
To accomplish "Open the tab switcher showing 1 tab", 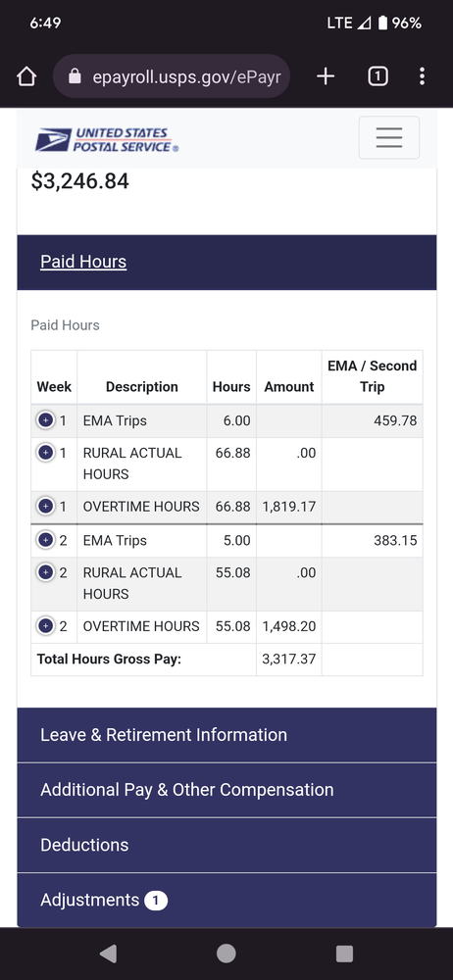I will [377, 76].
